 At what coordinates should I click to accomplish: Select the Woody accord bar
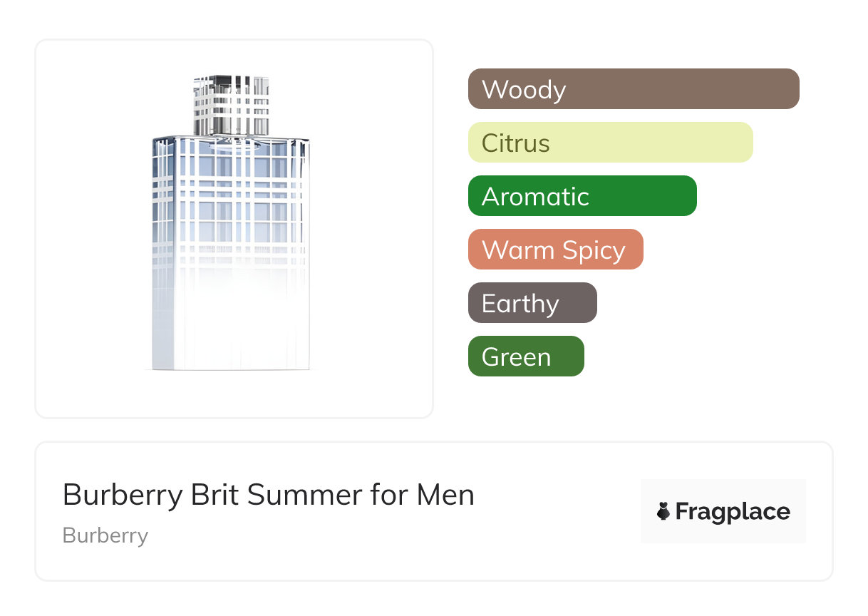[633, 89]
